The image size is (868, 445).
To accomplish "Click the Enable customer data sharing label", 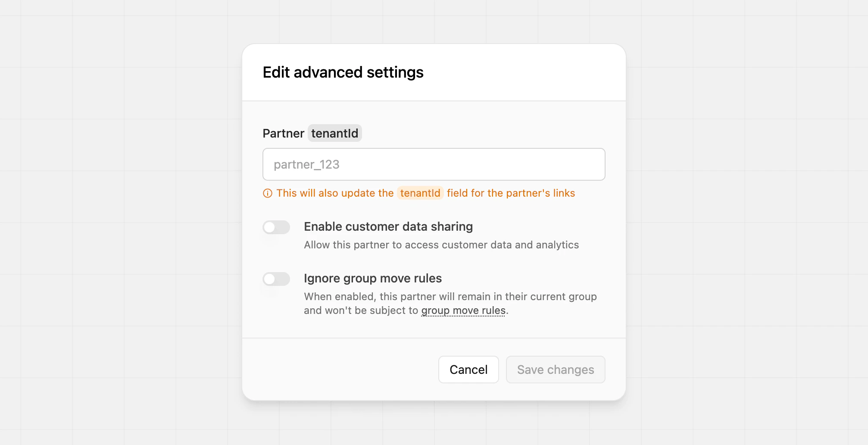I will click(388, 226).
